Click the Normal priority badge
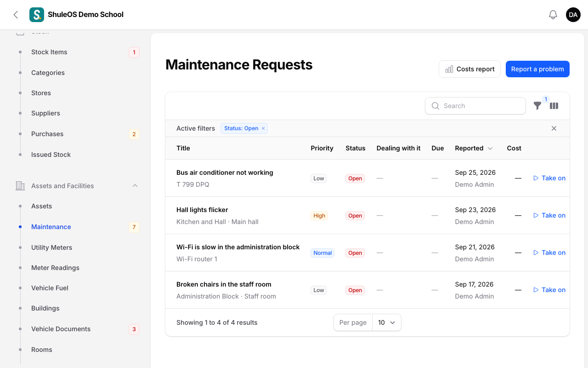 [322, 253]
